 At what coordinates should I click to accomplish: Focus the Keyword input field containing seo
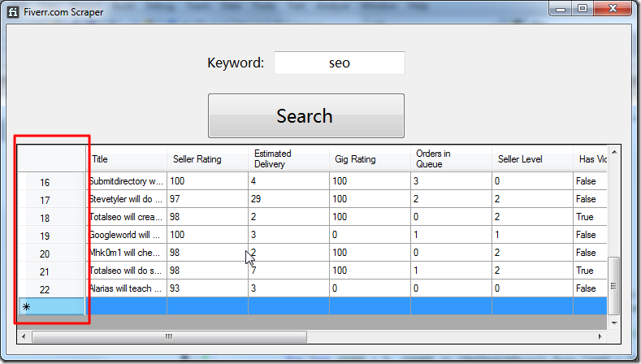(x=340, y=63)
